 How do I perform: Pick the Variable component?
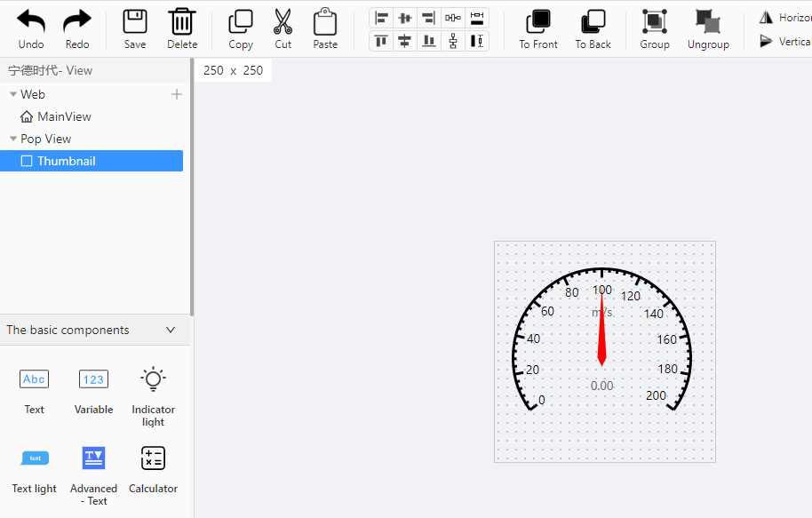94,392
